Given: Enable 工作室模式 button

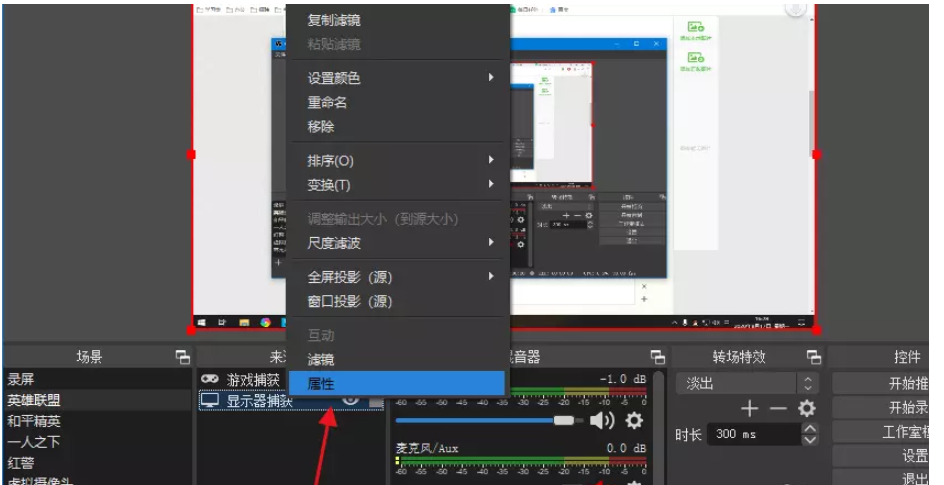Looking at the screenshot, I should click(x=880, y=431).
